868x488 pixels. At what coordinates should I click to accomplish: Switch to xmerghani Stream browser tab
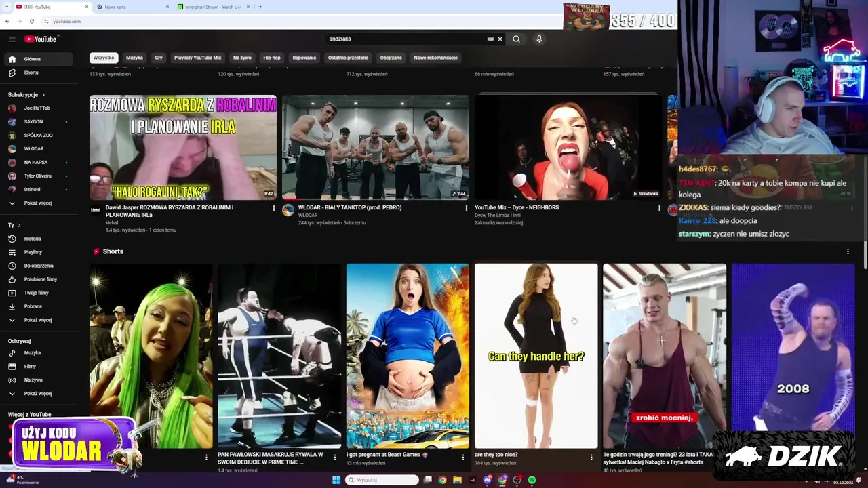(x=213, y=7)
